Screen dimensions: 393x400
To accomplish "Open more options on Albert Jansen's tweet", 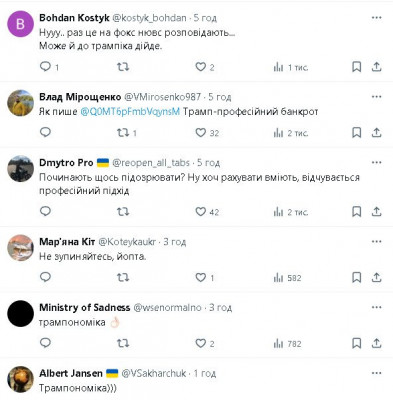I will click(377, 373).
